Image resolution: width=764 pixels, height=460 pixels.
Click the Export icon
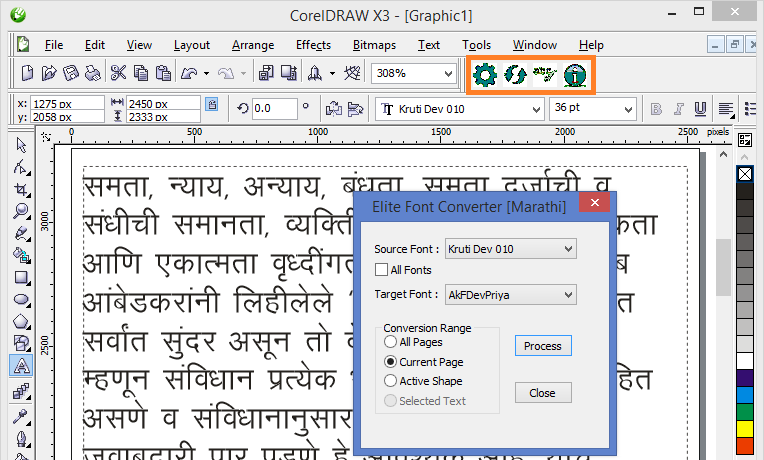[x=289, y=74]
